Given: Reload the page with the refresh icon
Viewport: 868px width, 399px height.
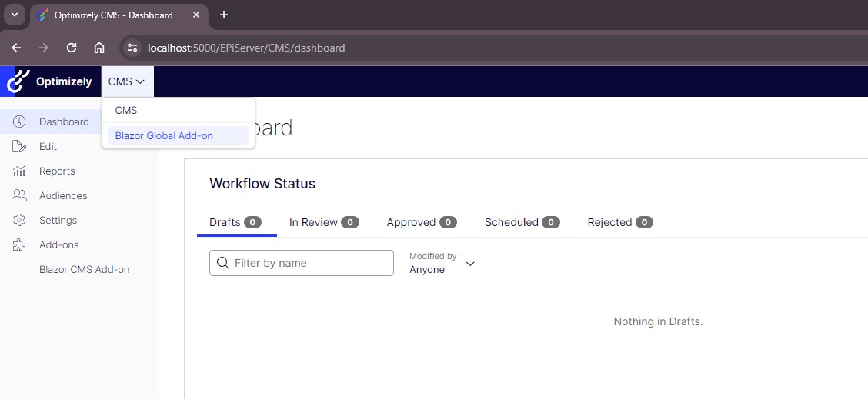Looking at the screenshot, I should (72, 48).
